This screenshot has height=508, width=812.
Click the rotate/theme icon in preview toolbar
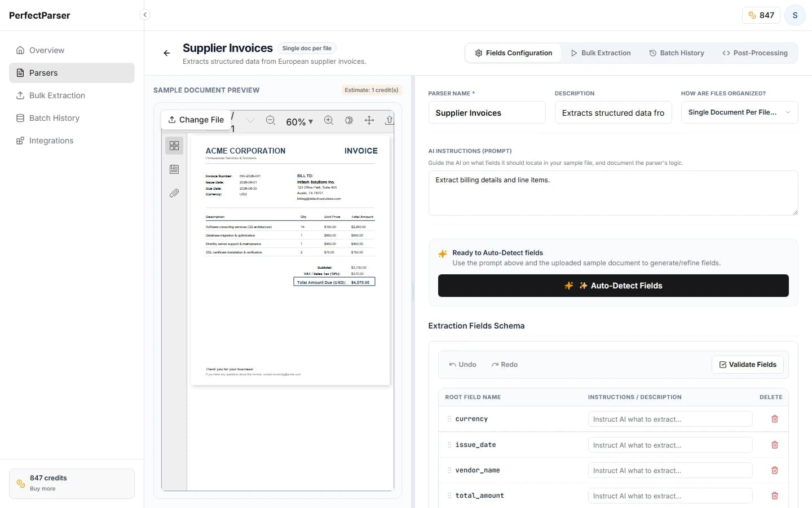tap(349, 120)
